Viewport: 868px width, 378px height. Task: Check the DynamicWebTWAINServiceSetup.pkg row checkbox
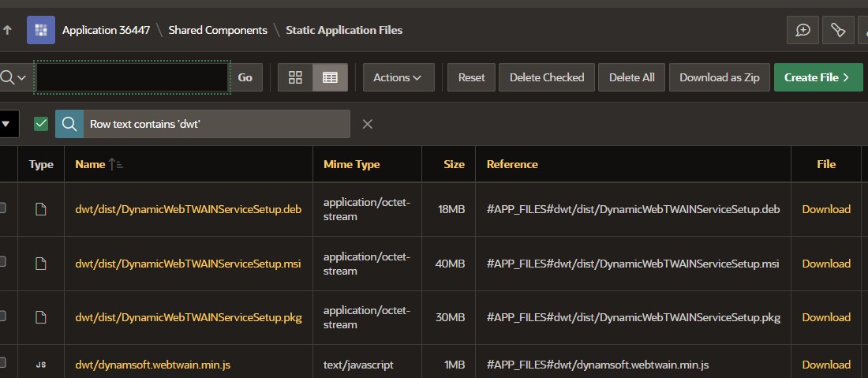tap(2, 316)
